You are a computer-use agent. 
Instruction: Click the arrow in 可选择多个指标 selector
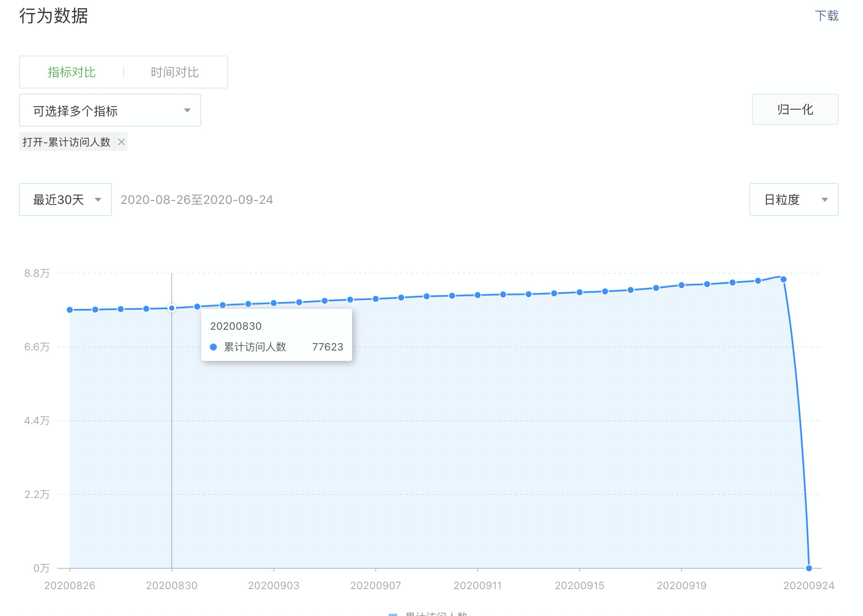[x=187, y=110]
